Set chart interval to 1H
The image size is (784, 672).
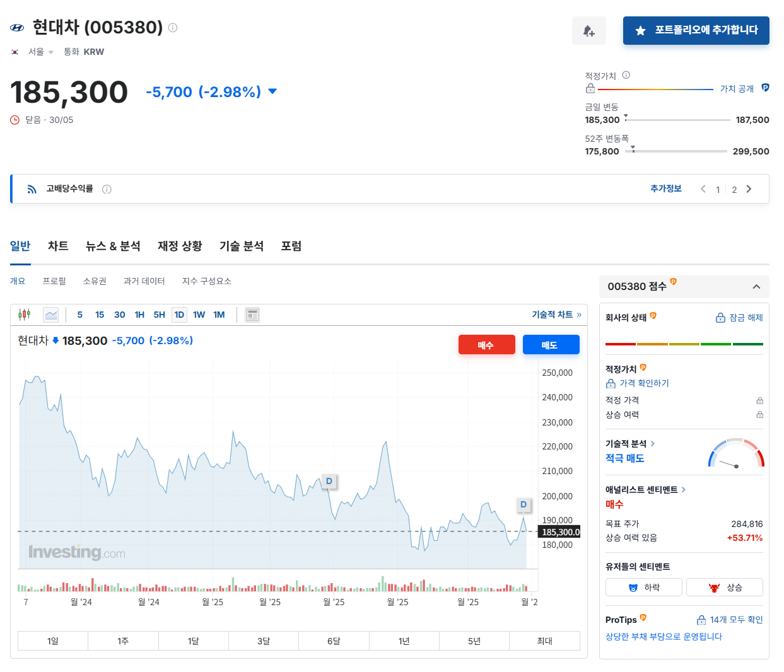click(x=139, y=315)
